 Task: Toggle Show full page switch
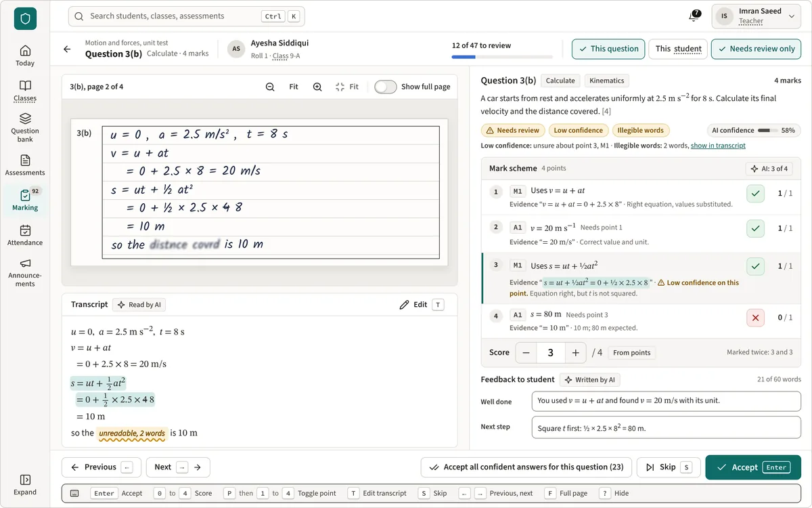pos(386,87)
